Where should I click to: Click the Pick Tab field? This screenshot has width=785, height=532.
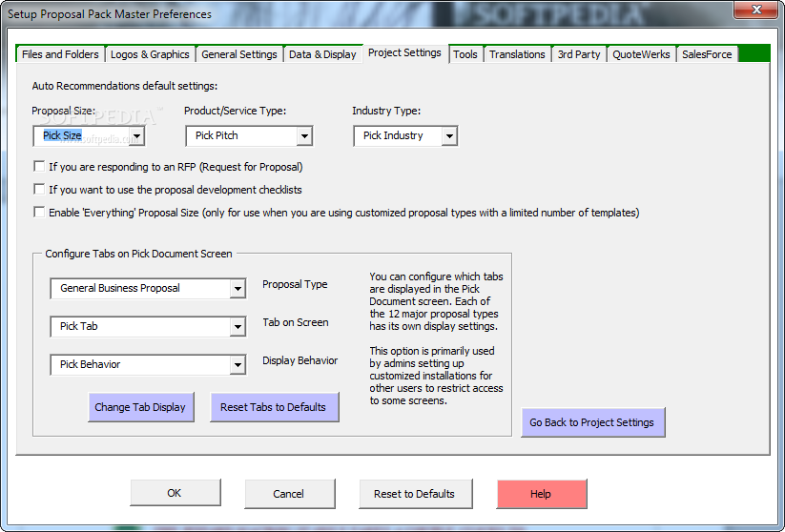148,327
